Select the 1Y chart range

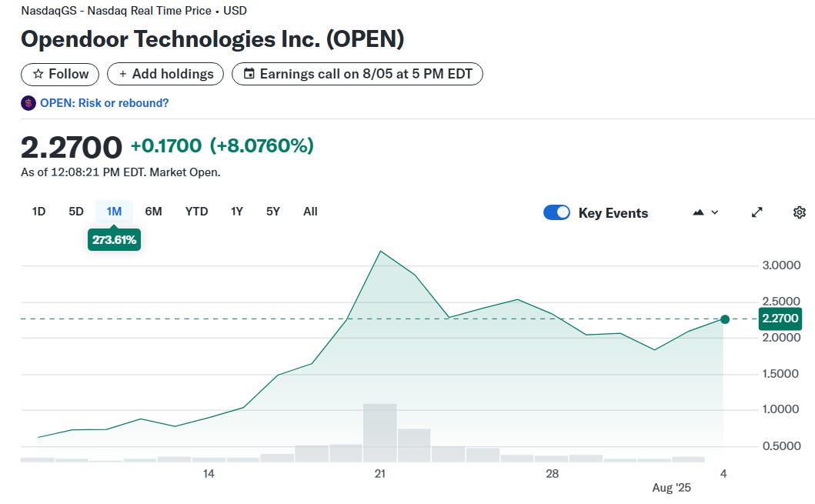click(237, 212)
